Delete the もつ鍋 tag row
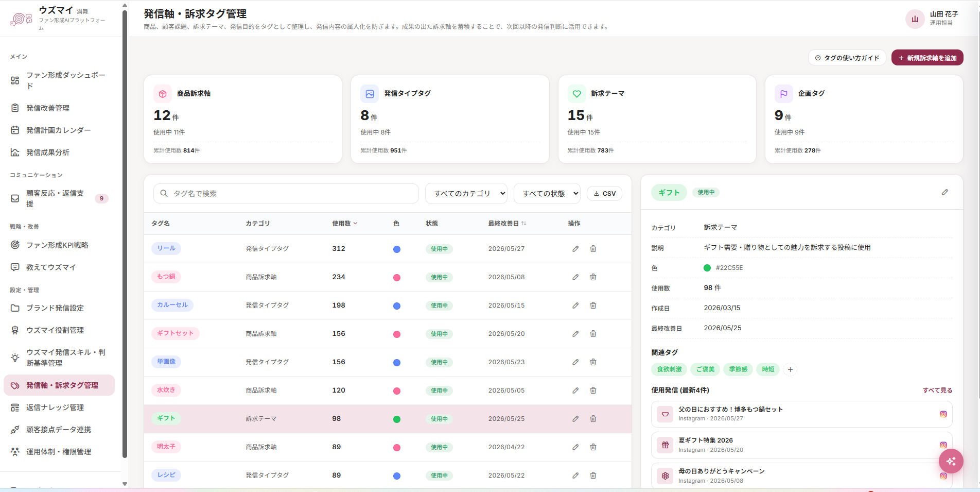Viewport: 980px width, 492px height. 593,277
